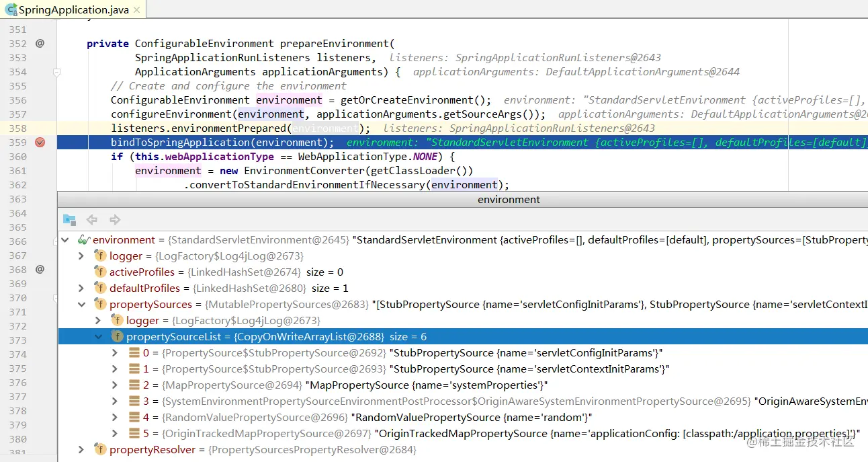Click the field icon of the environment logger
The width and height of the screenshot is (868, 462).
click(x=100, y=256)
